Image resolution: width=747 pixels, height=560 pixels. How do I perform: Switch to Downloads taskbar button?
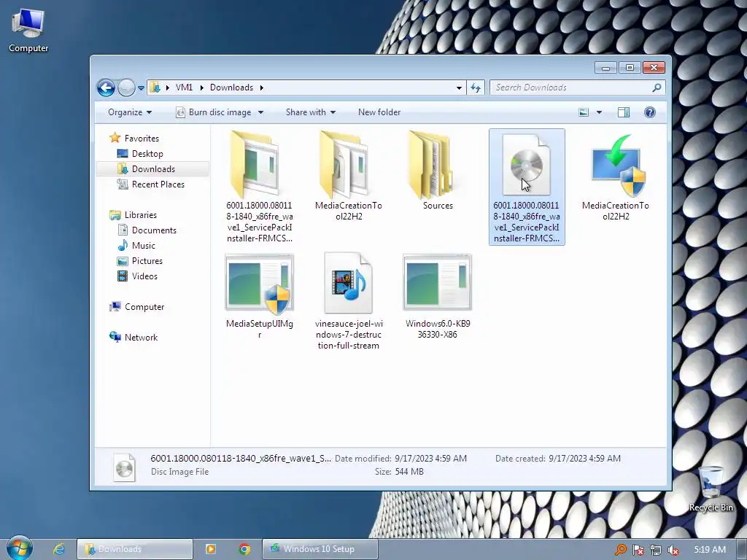135,549
